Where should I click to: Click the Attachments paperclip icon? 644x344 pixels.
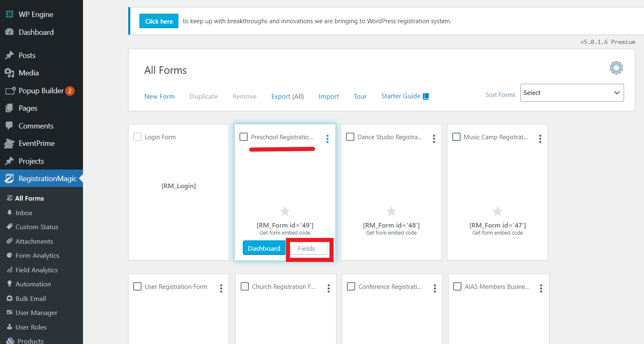pos(10,241)
